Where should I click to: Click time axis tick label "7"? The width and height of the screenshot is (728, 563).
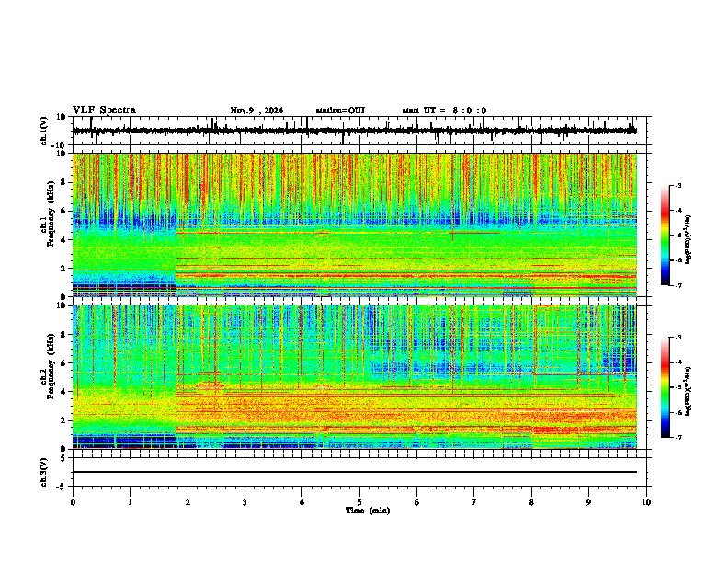click(474, 502)
